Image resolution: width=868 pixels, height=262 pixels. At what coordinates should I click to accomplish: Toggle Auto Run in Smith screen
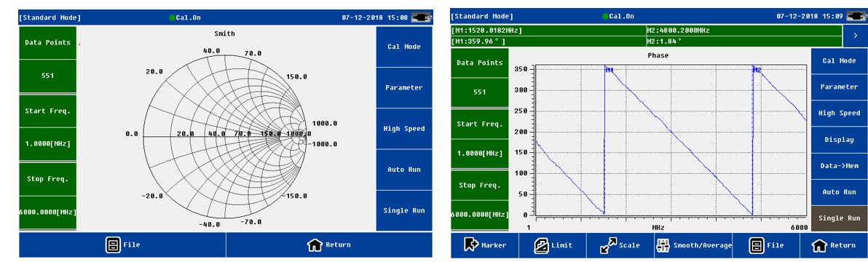pyautogui.click(x=404, y=169)
